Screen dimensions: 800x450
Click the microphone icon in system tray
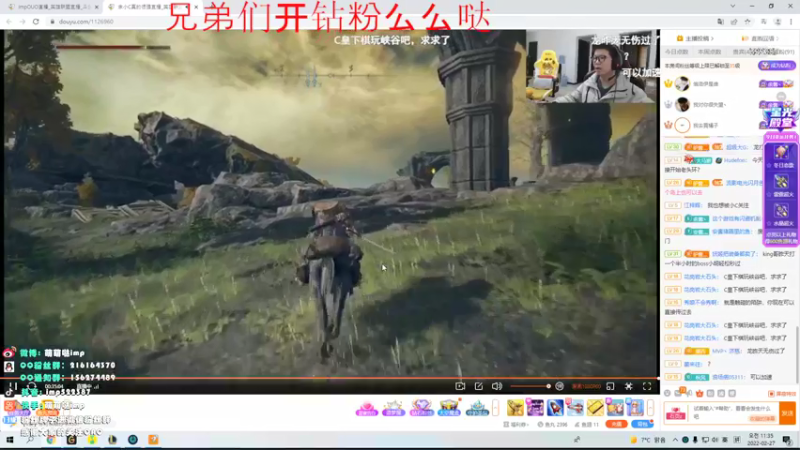point(695,439)
